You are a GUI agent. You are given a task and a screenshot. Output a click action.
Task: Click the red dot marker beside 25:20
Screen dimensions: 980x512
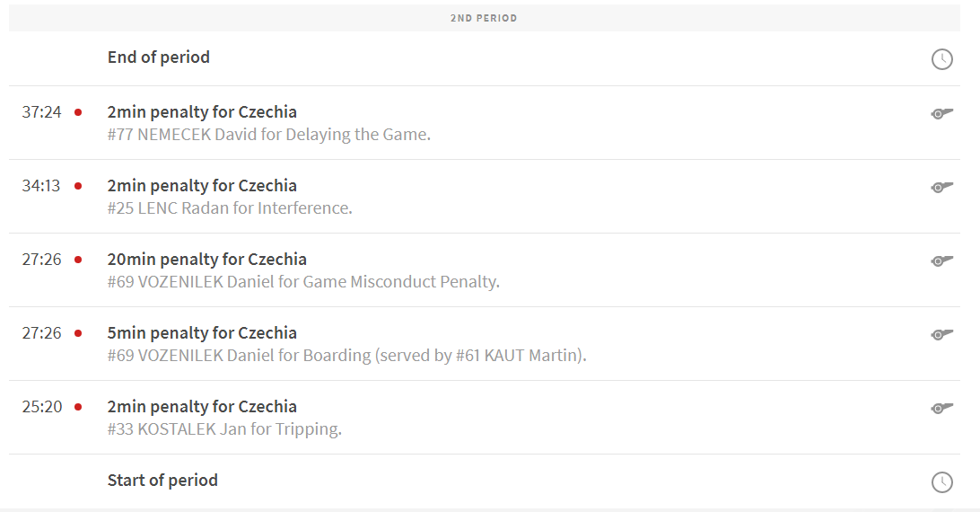click(x=78, y=407)
